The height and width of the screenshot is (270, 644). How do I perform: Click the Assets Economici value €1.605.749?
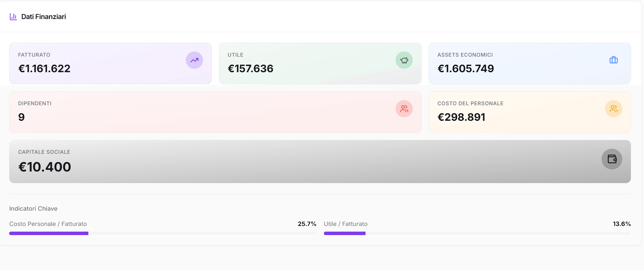pyautogui.click(x=465, y=69)
